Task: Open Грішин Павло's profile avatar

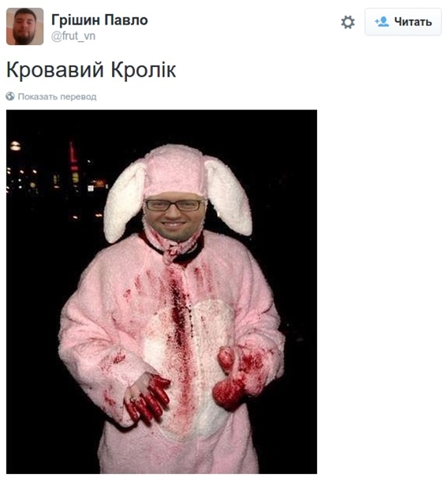Action: (x=25, y=26)
